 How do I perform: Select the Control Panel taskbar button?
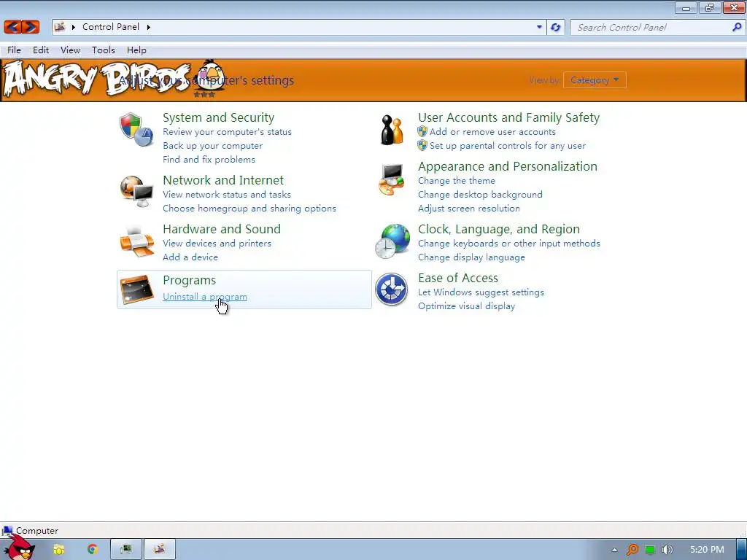160,550
